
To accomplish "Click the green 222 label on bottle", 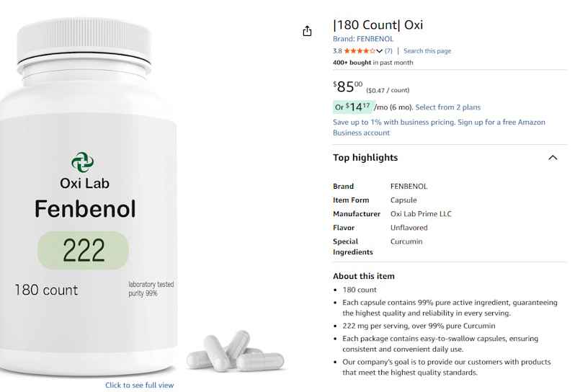I will click(x=84, y=250).
